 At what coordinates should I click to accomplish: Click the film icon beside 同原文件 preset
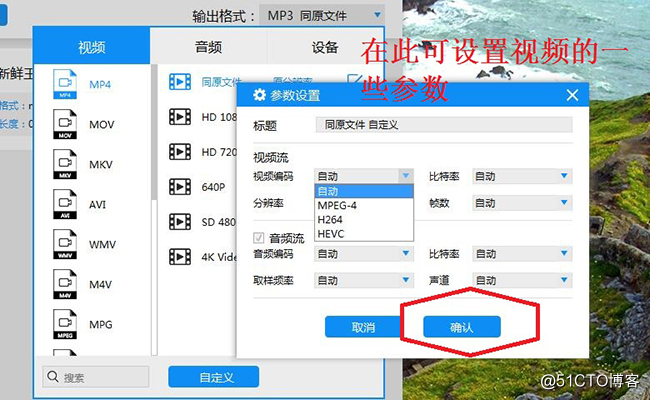click(x=180, y=82)
